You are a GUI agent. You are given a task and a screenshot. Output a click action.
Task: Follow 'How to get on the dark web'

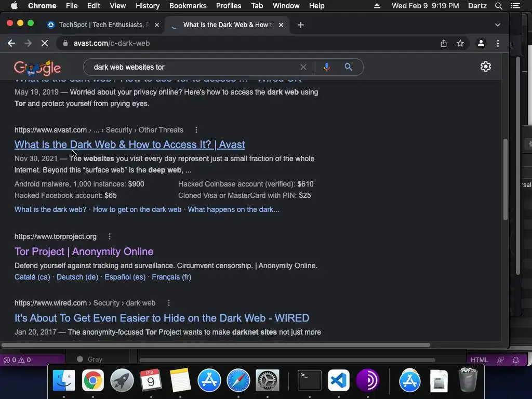point(137,209)
